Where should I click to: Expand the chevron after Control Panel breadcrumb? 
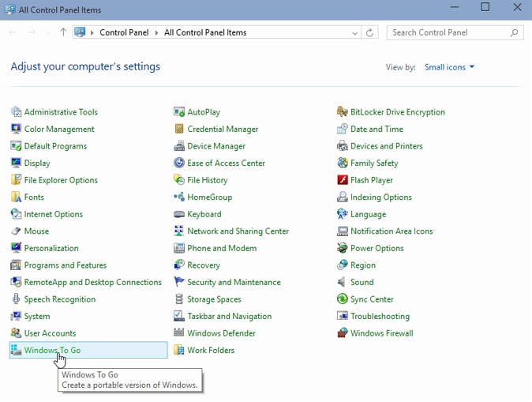pos(156,33)
